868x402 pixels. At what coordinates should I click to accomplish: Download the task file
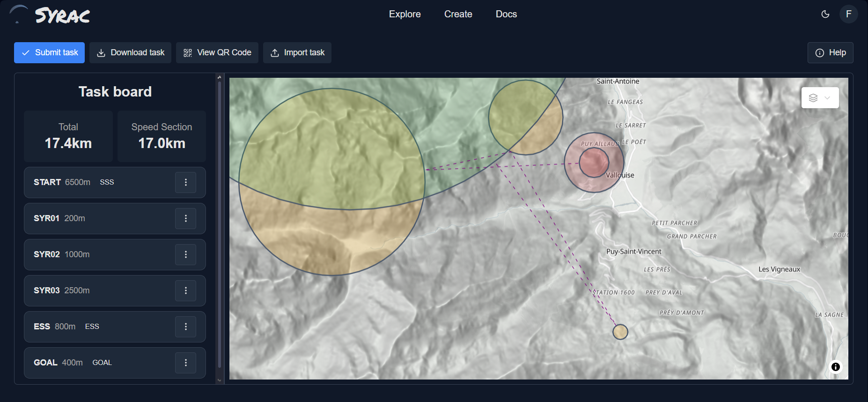tap(131, 52)
